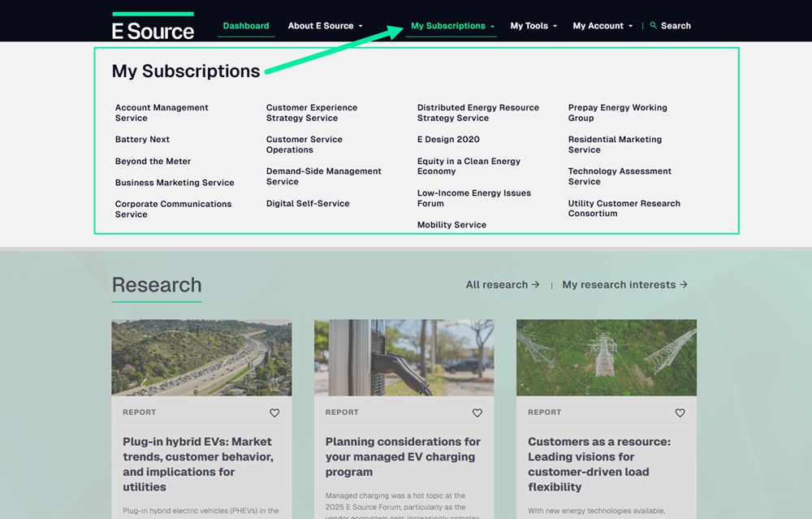Open the Mobility Service subscription
Viewport: 812px width, 519px height.
tap(451, 224)
